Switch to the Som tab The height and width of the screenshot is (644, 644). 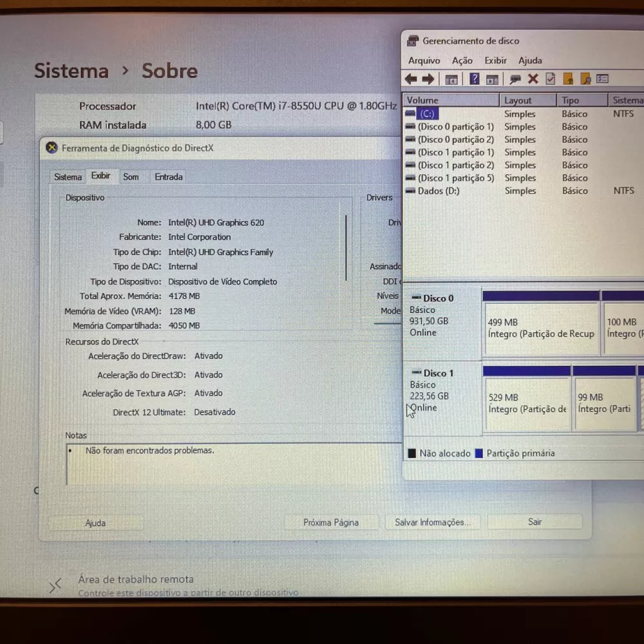tap(131, 177)
